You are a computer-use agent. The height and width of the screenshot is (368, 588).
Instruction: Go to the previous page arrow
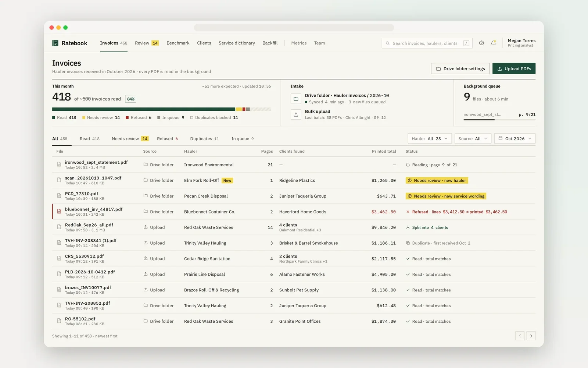[520, 336]
